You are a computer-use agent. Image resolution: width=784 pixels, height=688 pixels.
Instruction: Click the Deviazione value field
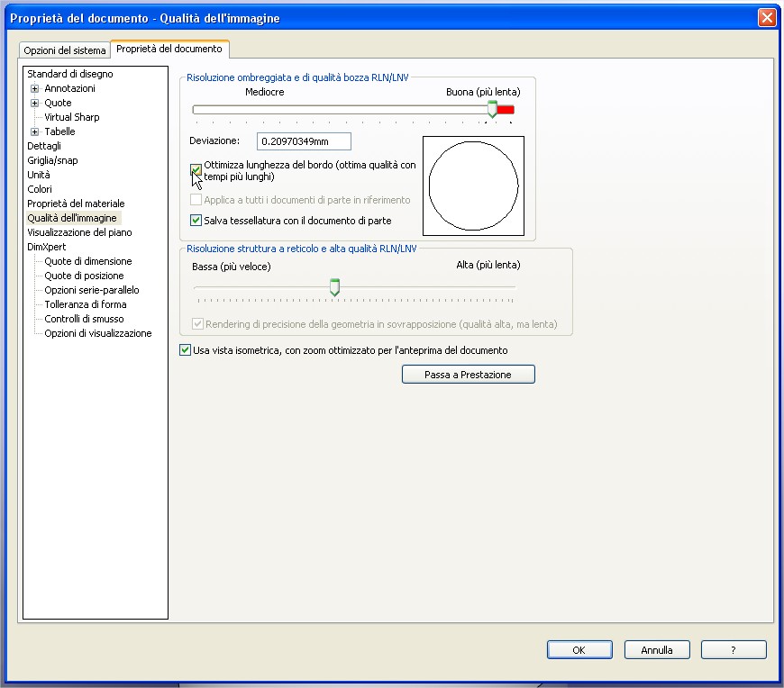(304, 141)
